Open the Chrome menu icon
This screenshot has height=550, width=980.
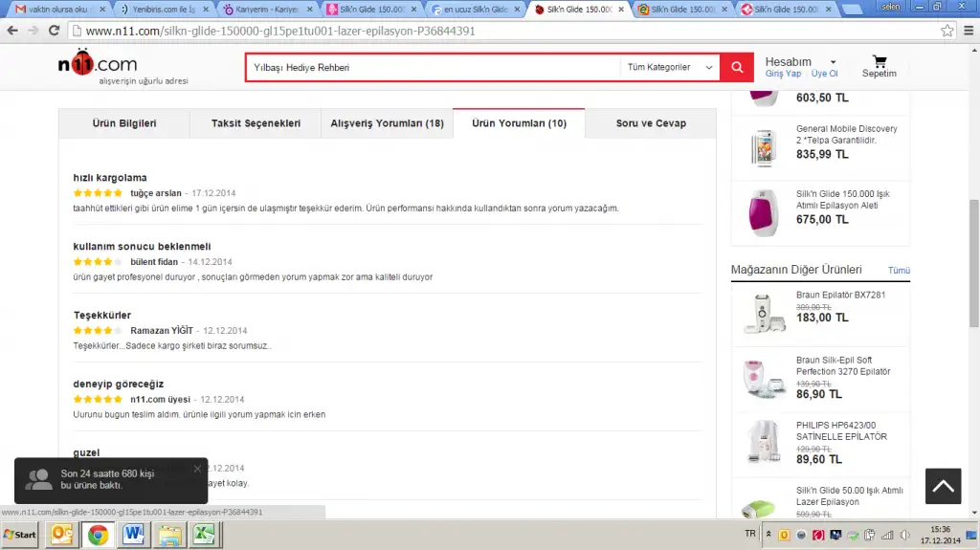tap(967, 31)
